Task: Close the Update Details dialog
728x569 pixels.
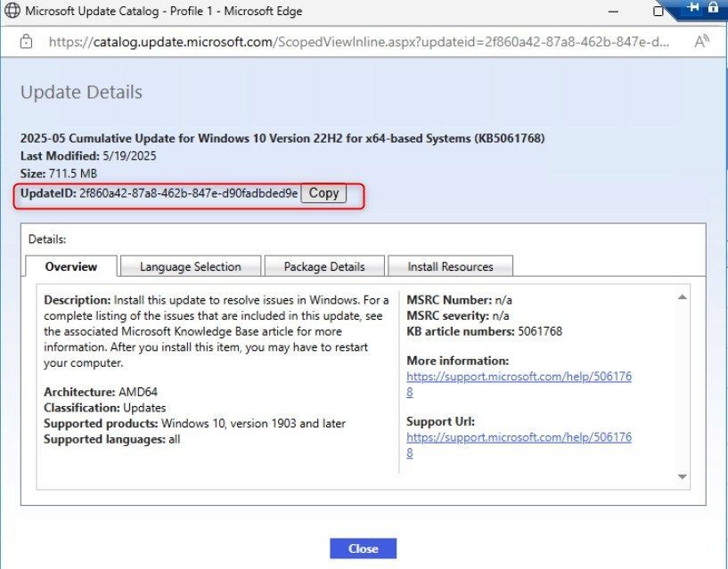Action: coord(363,549)
